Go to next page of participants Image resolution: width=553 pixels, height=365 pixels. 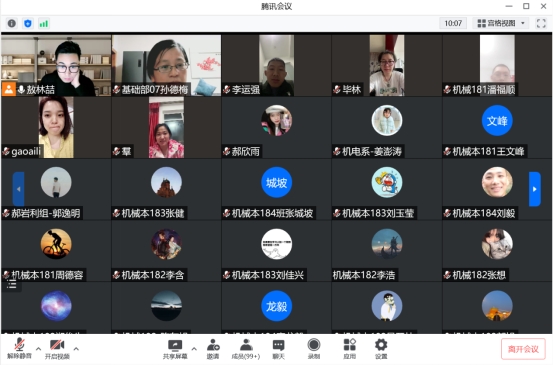click(535, 189)
